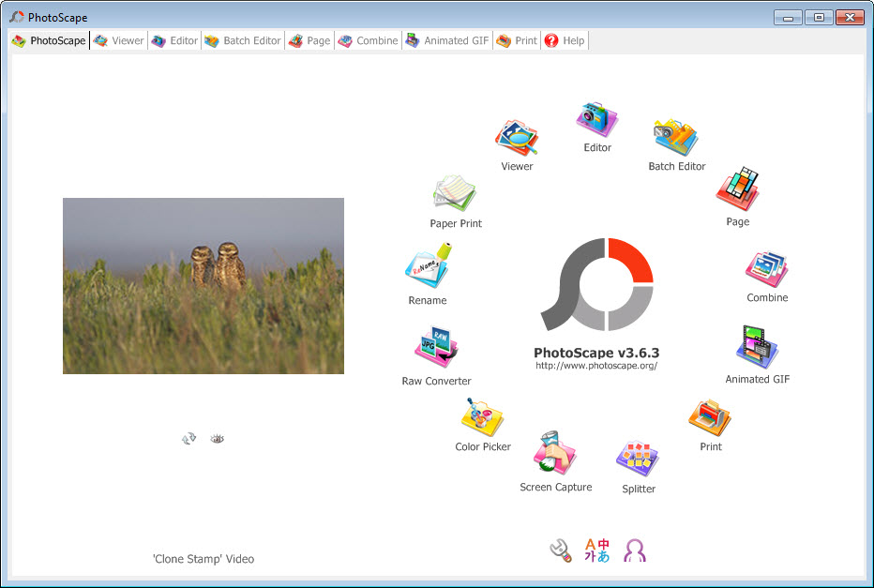Screen dimensions: 874x588
Task: Open the Viewer icon in the circle
Action: [x=517, y=137]
